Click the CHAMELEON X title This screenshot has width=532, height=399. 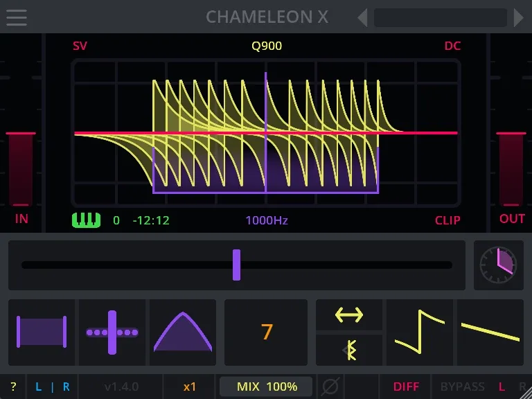[x=267, y=17]
